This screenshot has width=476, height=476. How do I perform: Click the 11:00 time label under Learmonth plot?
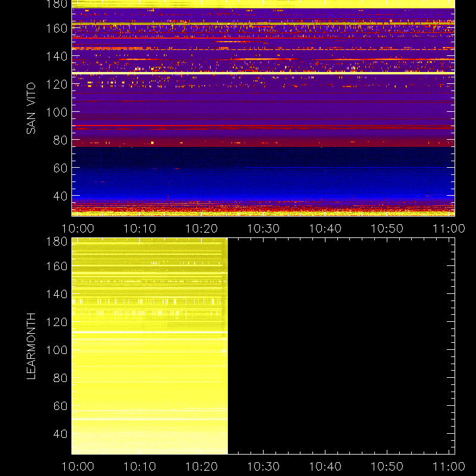[x=449, y=466]
